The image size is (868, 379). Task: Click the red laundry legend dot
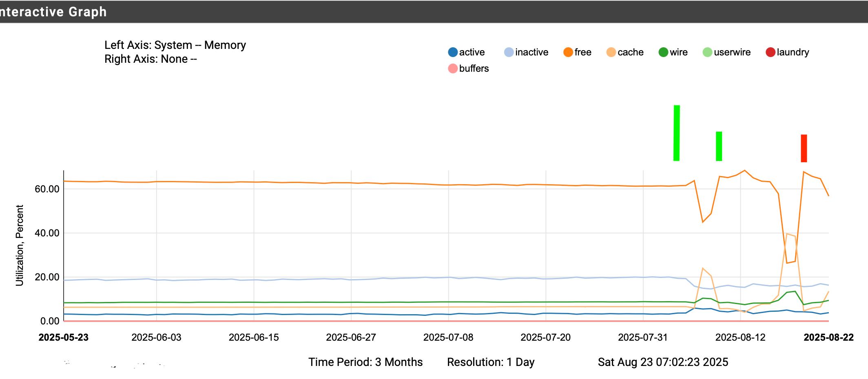770,52
